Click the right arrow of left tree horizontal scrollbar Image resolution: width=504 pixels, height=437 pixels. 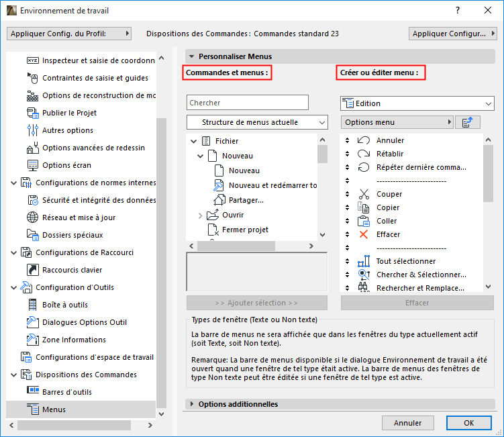[x=150, y=425]
